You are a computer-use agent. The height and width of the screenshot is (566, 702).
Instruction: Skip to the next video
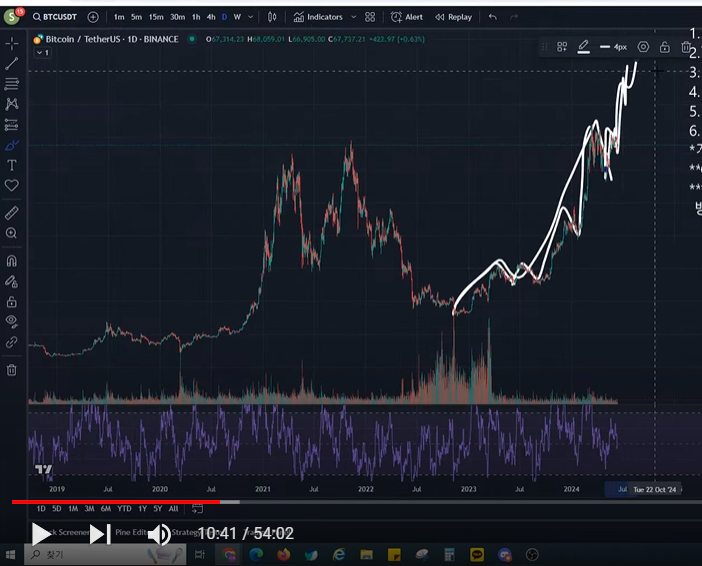point(100,534)
